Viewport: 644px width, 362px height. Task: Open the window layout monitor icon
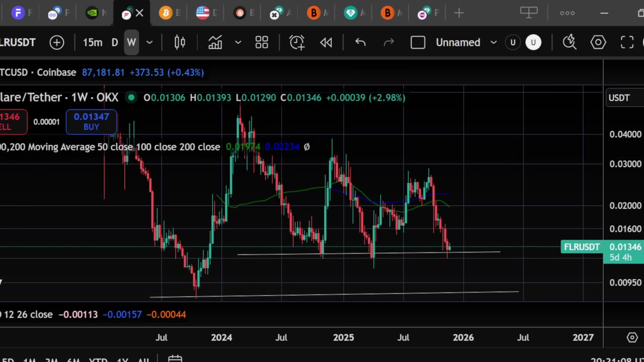coord(529,13)
